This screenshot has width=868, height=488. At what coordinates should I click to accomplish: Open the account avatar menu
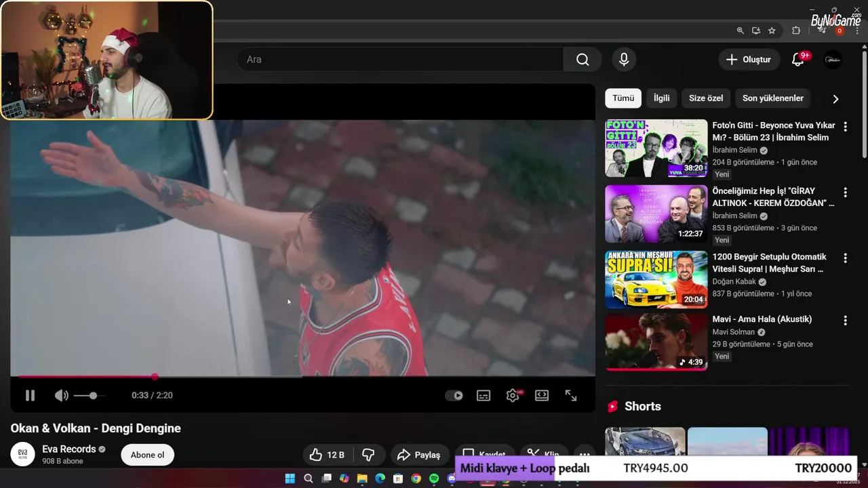coord(833,60)
